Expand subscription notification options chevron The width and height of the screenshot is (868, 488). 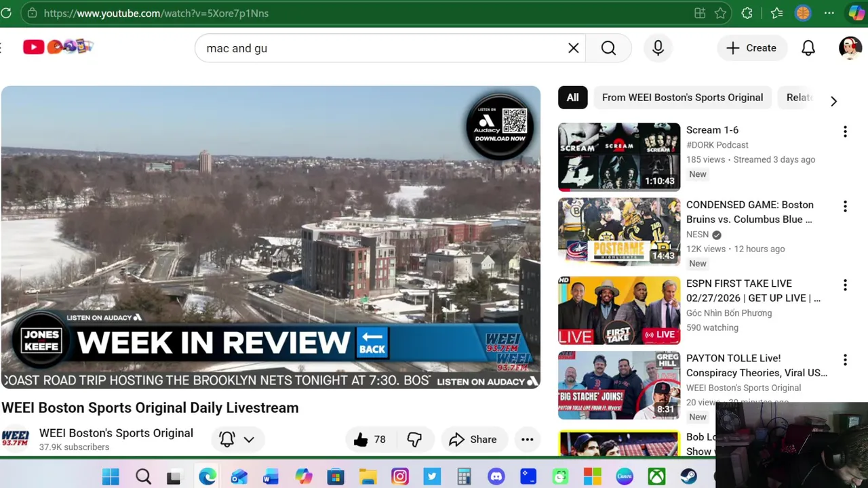249,439
